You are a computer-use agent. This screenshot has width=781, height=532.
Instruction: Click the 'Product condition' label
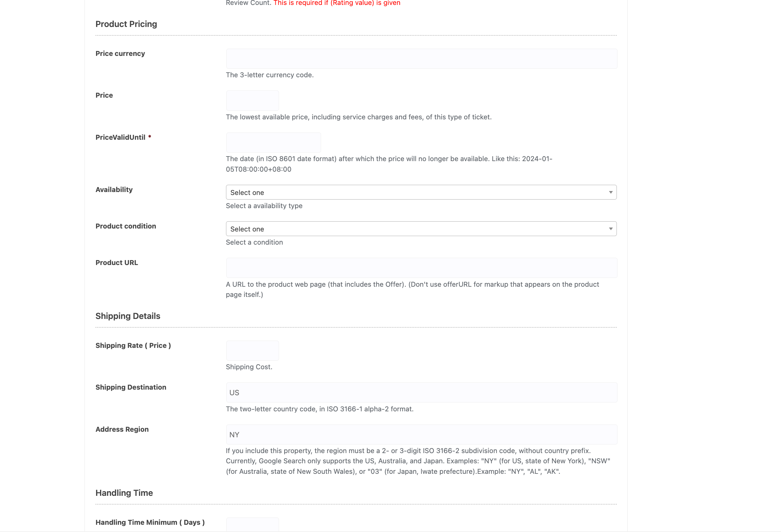coord(126,226)
